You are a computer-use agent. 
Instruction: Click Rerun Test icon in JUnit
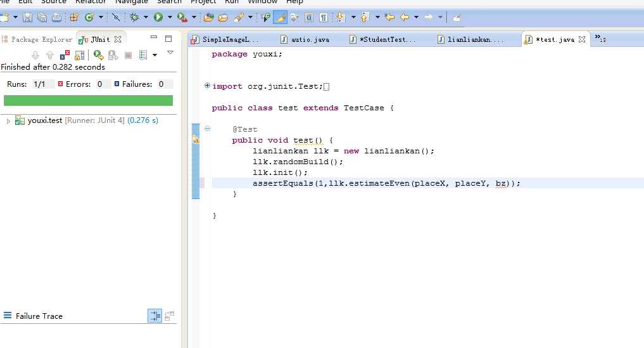(x=99, y=55)
